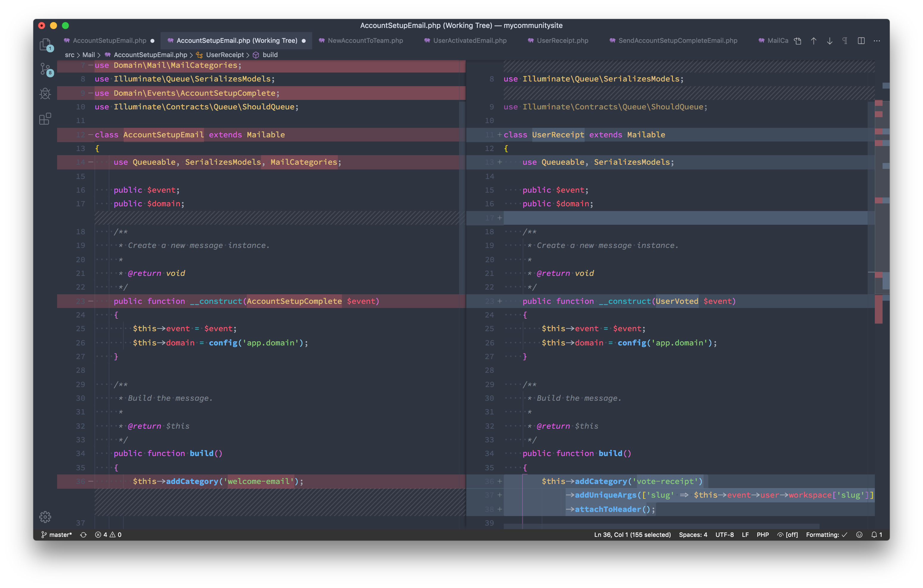Select UserReceipt in the breadcrumb path
Image resolution: width=923 pixels, height=588 pixels.
pyautogui.click(x=225, y=55)
